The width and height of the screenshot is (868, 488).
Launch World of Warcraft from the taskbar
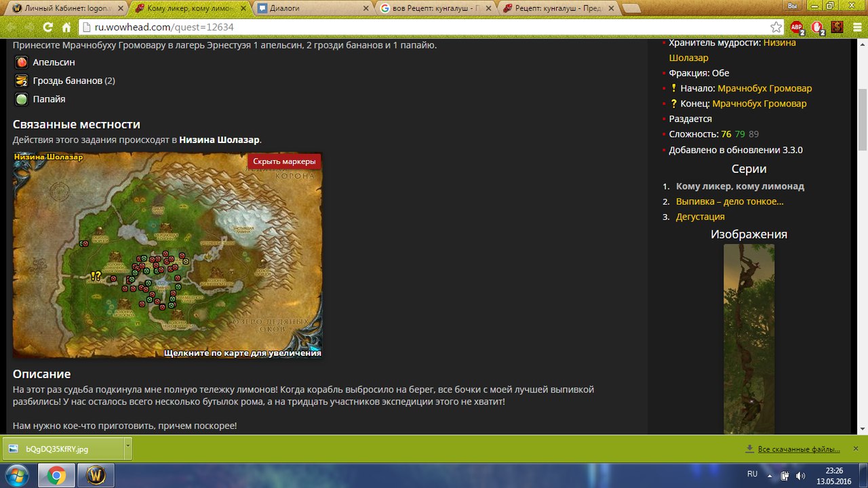[96, 475]
